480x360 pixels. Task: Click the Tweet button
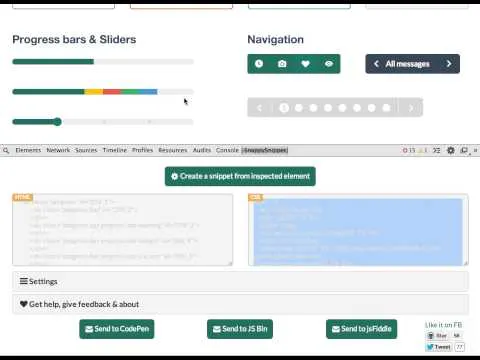[x=439, y=347]
